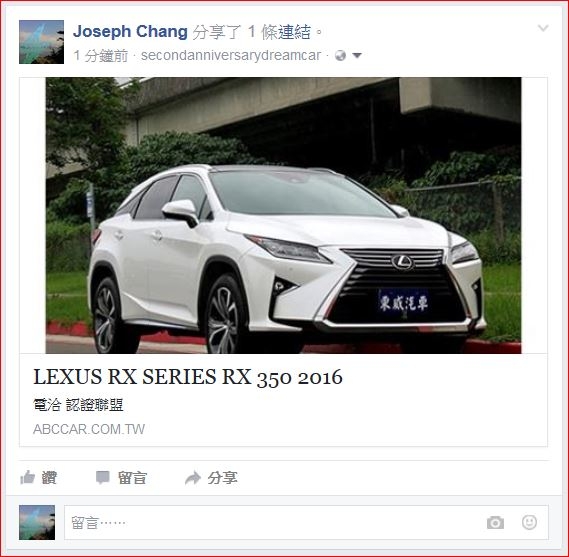Image resolution: width=569 pixels, height=557 pixels.
Task: Open the emoji smiley picker
Action: point(529,522)
